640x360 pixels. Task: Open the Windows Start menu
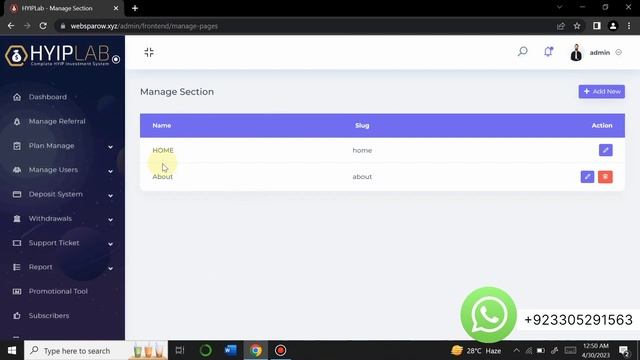[12, 351]
